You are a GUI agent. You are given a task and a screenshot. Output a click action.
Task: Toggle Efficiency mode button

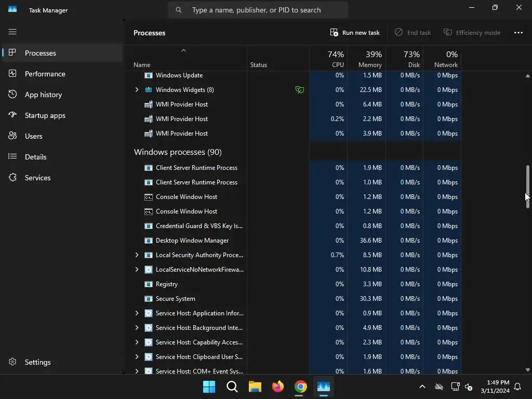472,33
